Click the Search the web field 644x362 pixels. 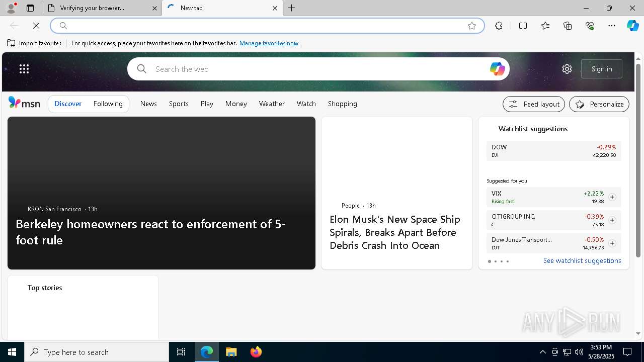(x=319, y=69)
